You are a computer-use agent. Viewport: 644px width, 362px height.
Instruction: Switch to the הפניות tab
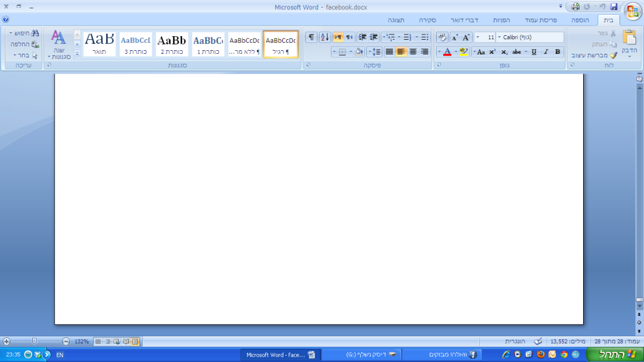point(501,20)
